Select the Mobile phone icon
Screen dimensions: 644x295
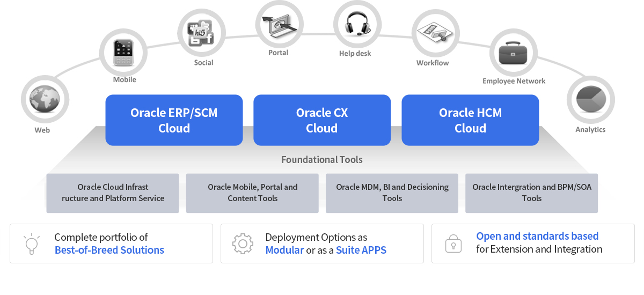[123, 53]
